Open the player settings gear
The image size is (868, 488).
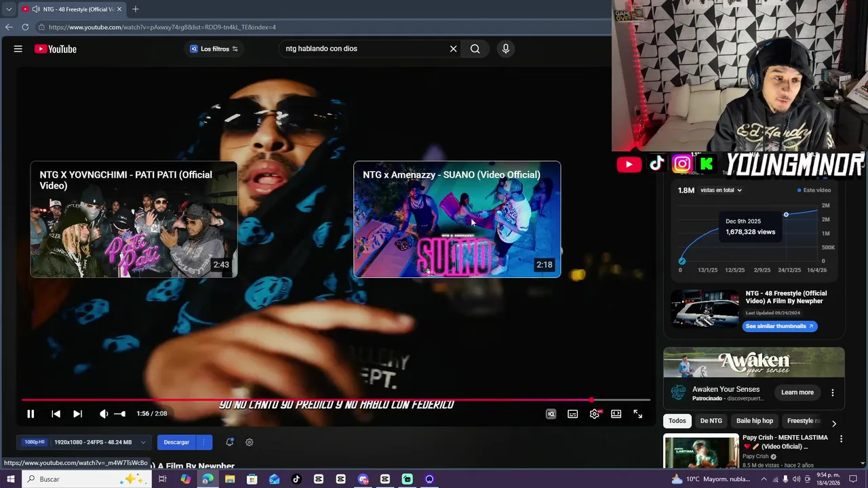click(595, 414)
